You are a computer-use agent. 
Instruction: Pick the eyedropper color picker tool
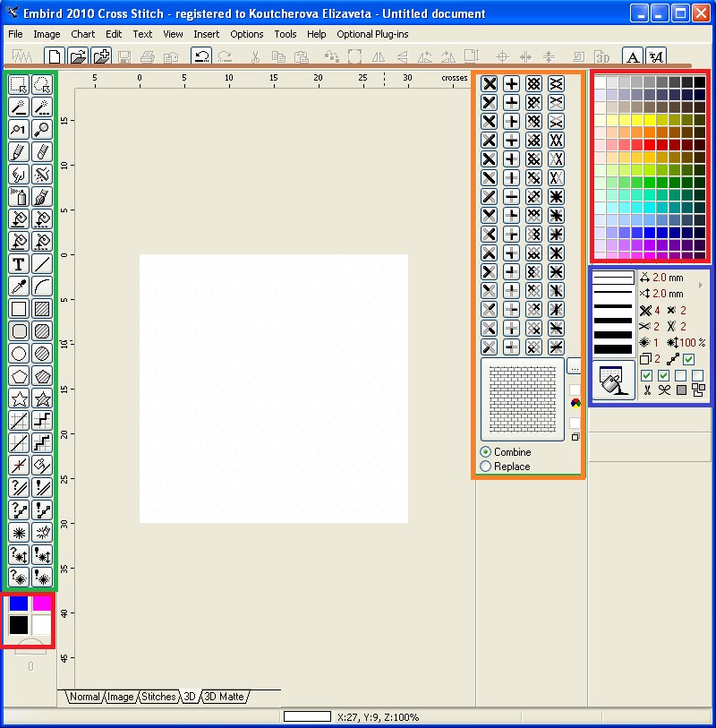(x=19, y=287)
